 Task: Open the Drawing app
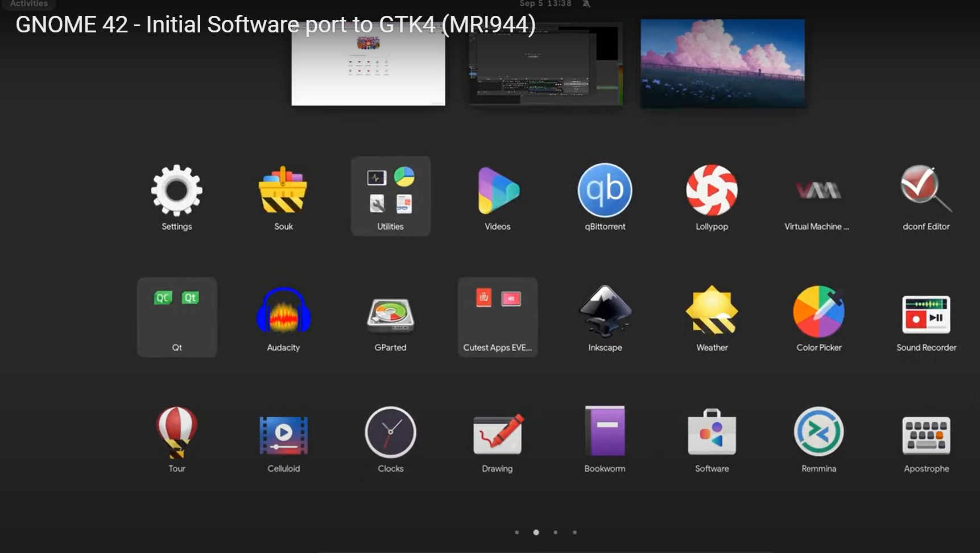(x=498, y=438)
